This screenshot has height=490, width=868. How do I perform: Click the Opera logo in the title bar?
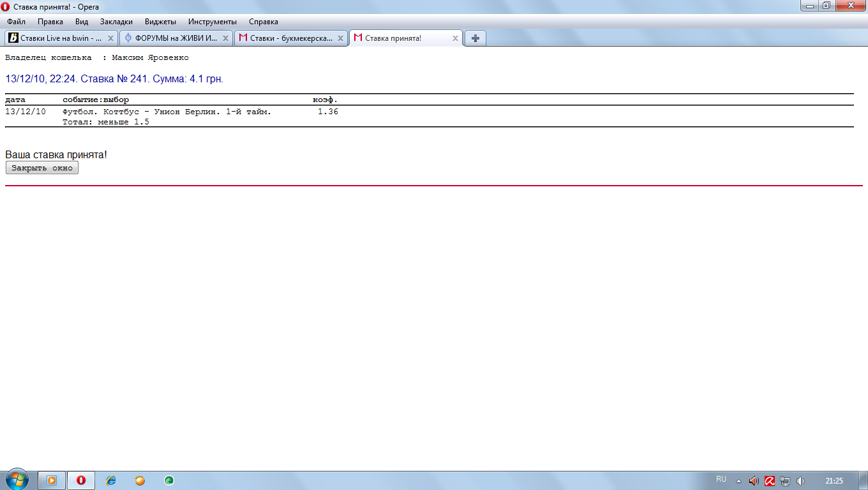point(6,6)
